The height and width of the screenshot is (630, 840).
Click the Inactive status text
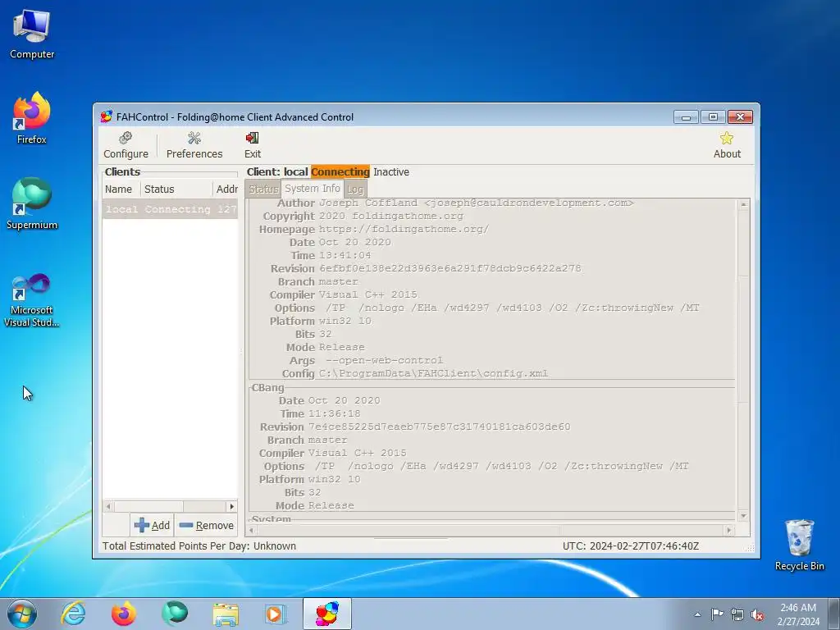pyautogui.click(x=391, y=172)
